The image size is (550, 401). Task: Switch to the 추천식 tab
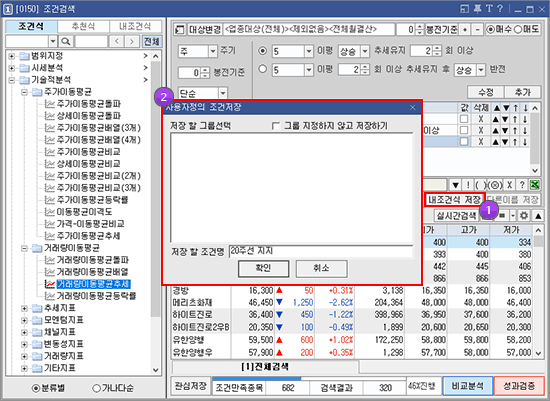83,26
